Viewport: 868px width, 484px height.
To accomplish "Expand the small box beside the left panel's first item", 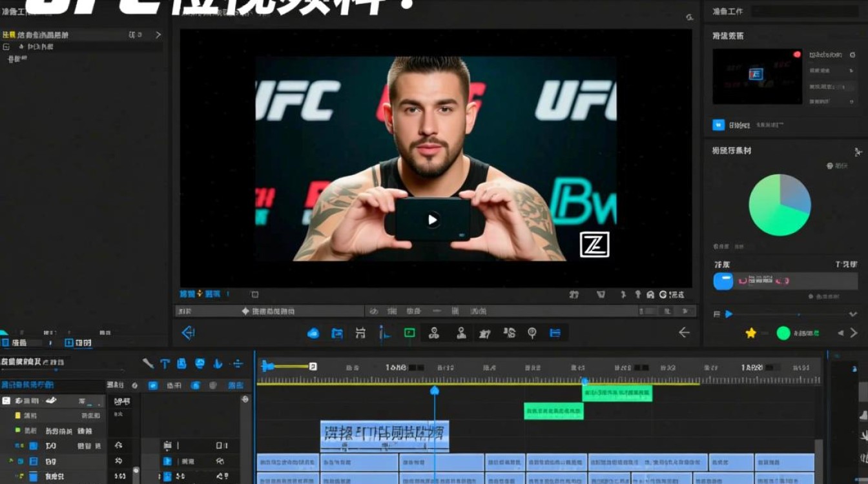I will 6,47.
